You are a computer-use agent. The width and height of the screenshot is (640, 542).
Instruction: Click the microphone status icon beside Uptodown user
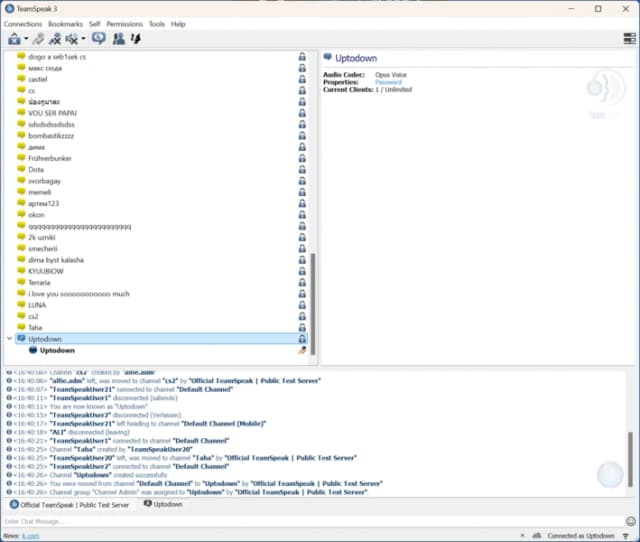tap(302, 350)
